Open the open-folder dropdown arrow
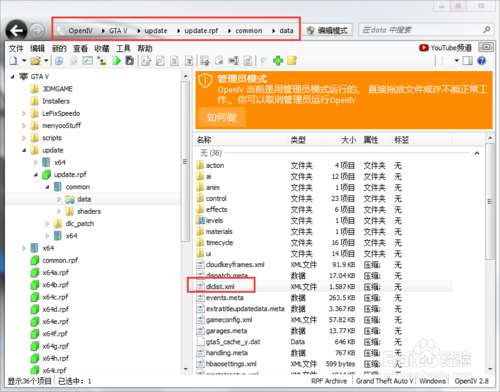This screenshot has height=392, width=500. 46,61
